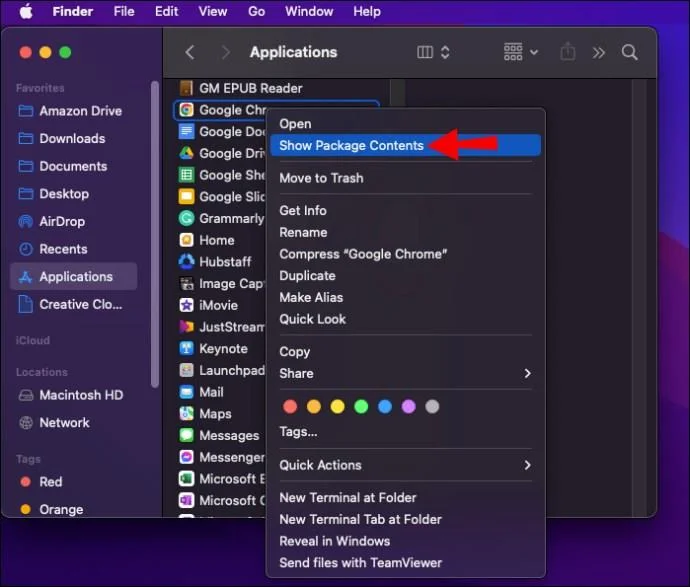Select Home app icon
690x587 pixels.
(x=186, y=240)
